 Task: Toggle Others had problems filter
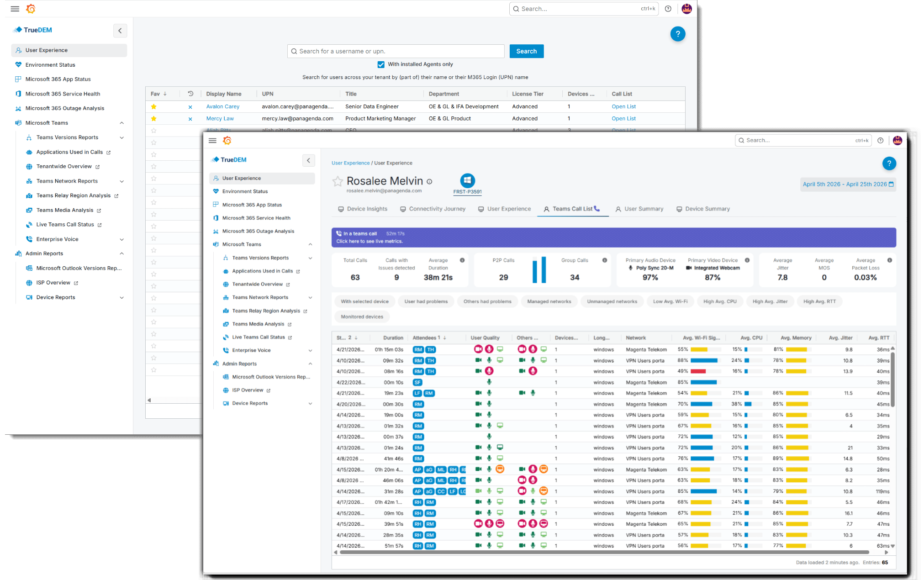[487, 302]
